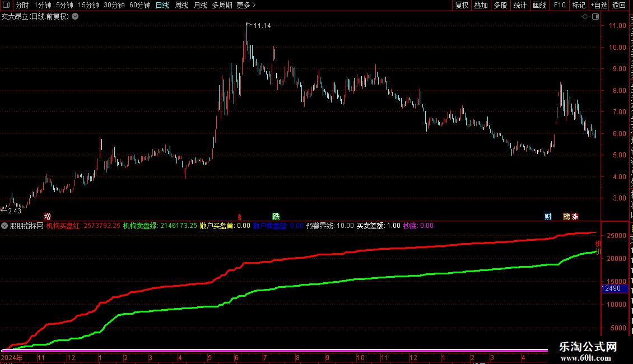The image size is (633, 364).
Task: Click the 11.00 price axis label
Action: coord(617,25)
